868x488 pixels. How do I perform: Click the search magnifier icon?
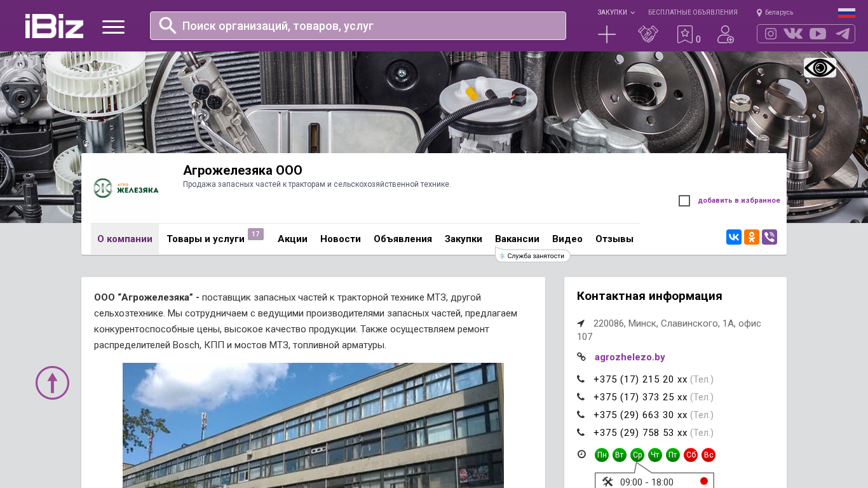(168, 25)
